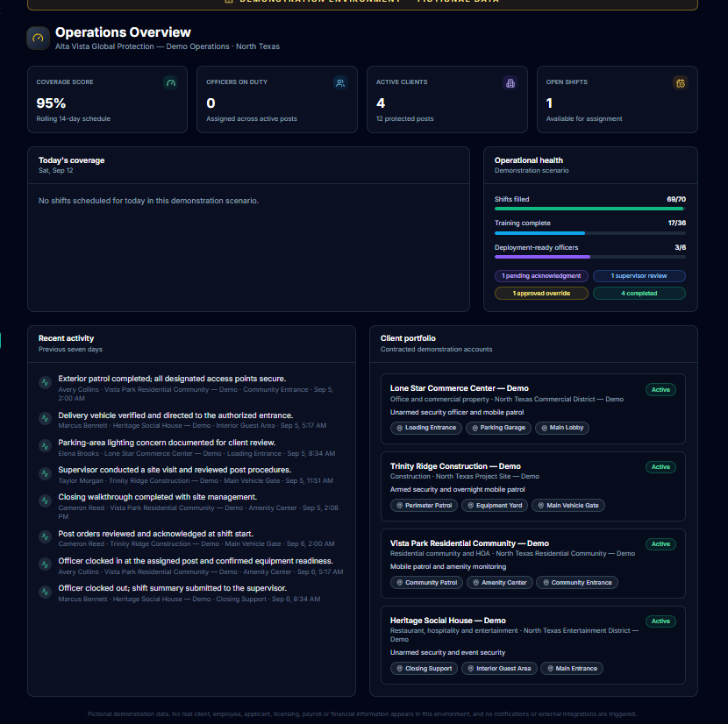
Task: Click the Exterior patrol completed activity text
Action: [x=172, y=379]
